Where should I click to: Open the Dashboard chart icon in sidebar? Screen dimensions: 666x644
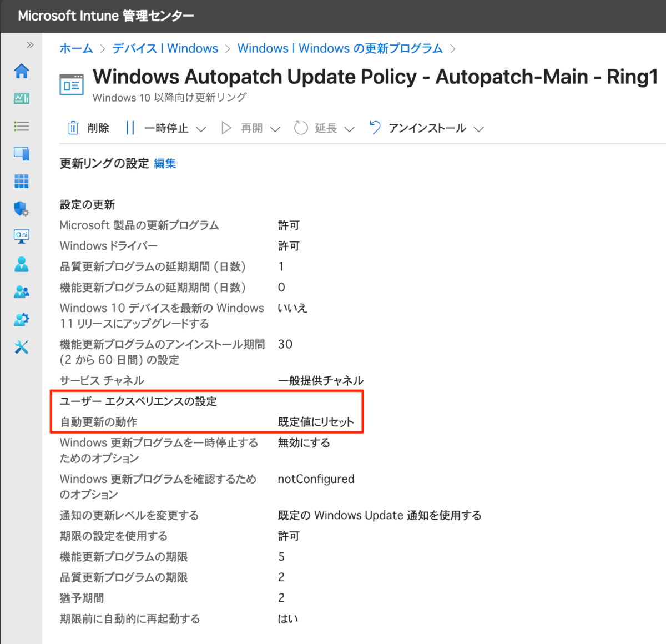point(22,99)
